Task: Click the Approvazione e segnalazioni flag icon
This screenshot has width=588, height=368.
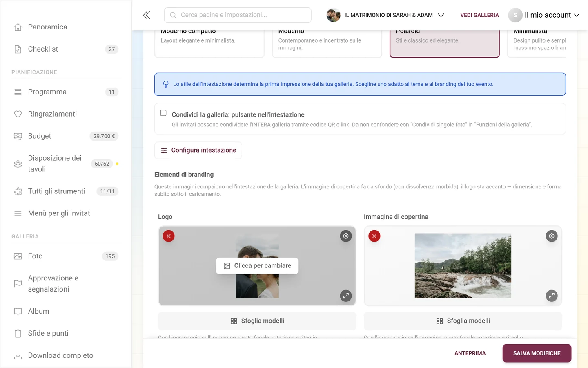Action: click(18, 284)
